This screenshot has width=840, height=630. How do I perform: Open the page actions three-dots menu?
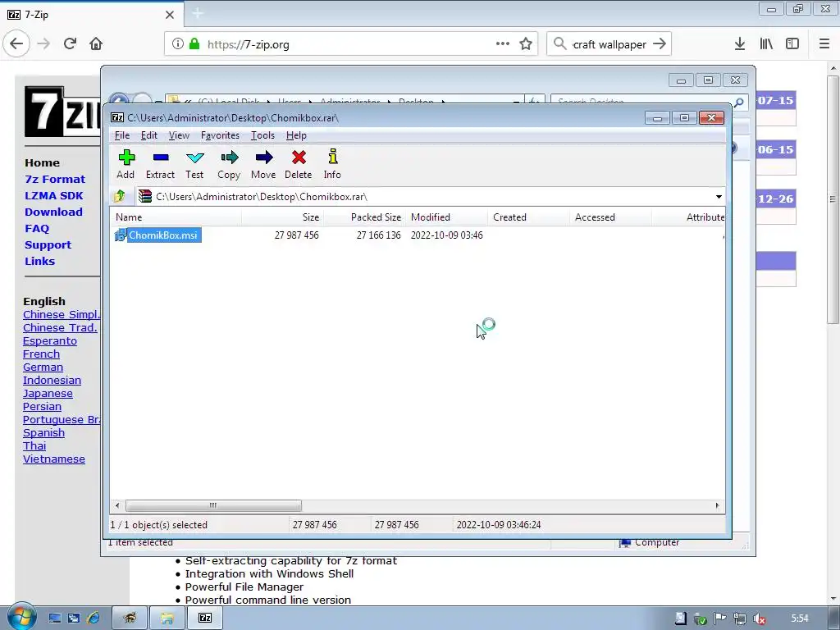(503, 44)
